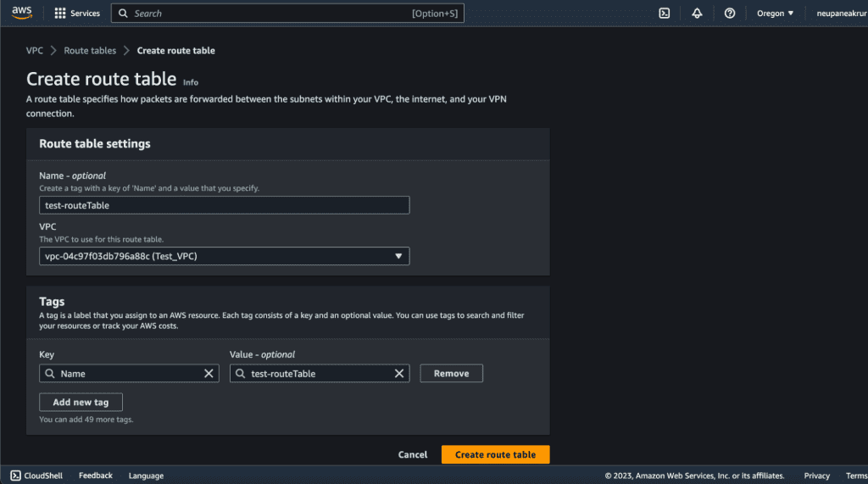Screen dimensions: 868x484
Task: Click the magnifier icon in top search
Action: pos(123,14)
